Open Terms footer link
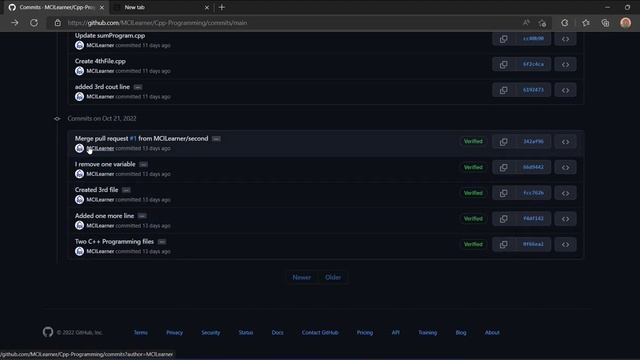The width and height of the screenshot is (640, 360). tap(141, 333)
